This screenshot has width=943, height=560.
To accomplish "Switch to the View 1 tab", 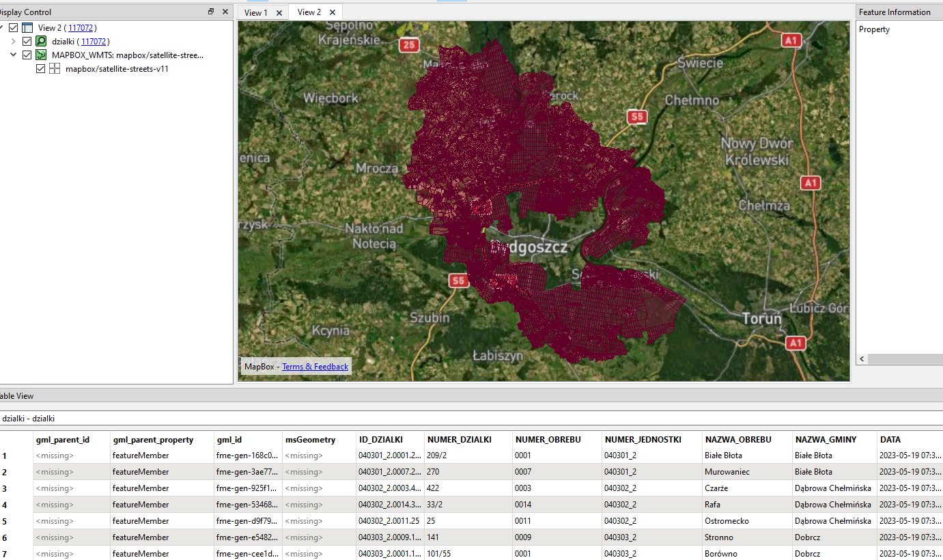I will [264, 12].
